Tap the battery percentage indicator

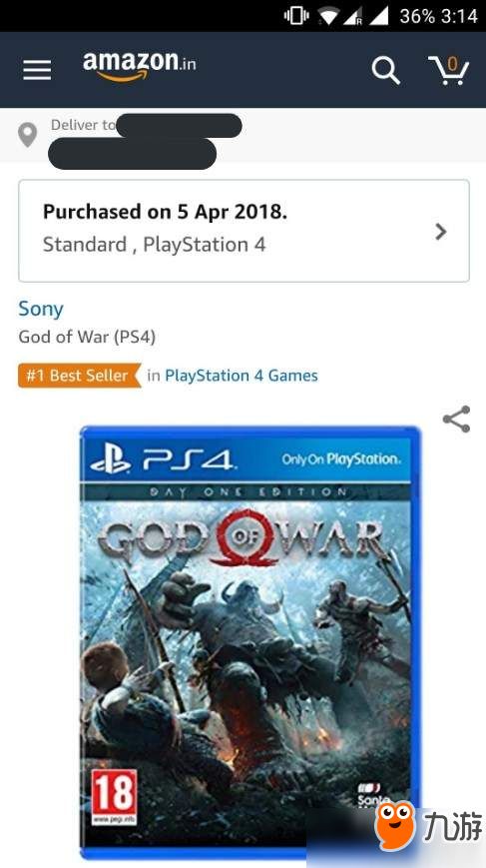[x=417, y=16]
